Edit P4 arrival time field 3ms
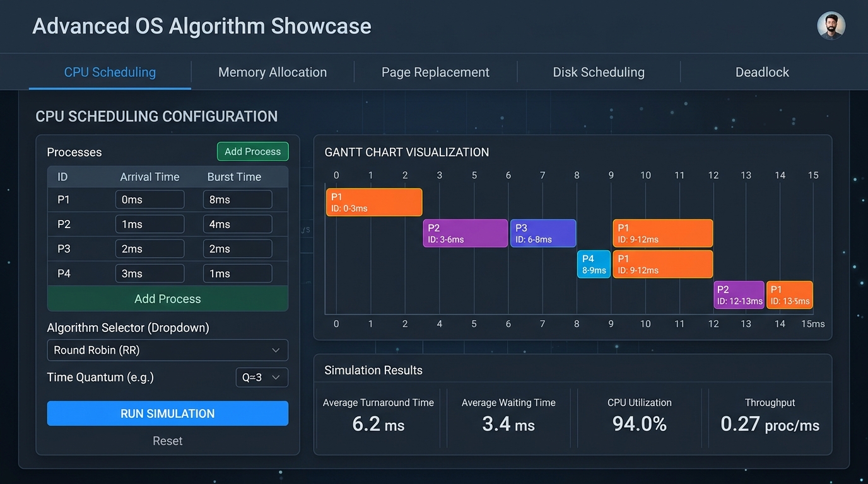The height and width of the screenshot is (484, 868). coord(150,274)
